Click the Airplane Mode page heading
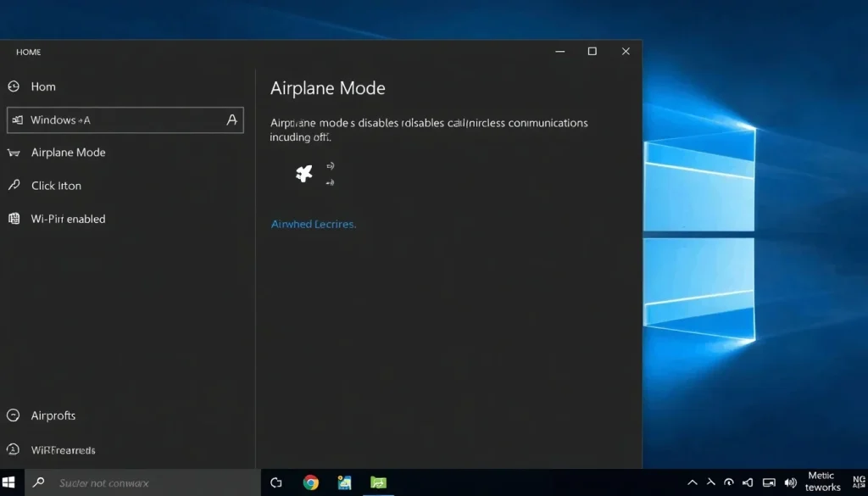 328,88
